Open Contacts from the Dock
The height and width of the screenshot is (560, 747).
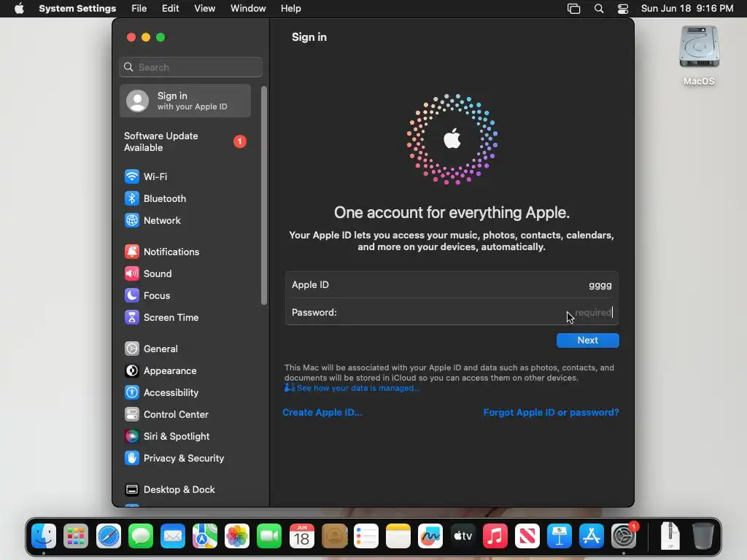coord(334,536)
